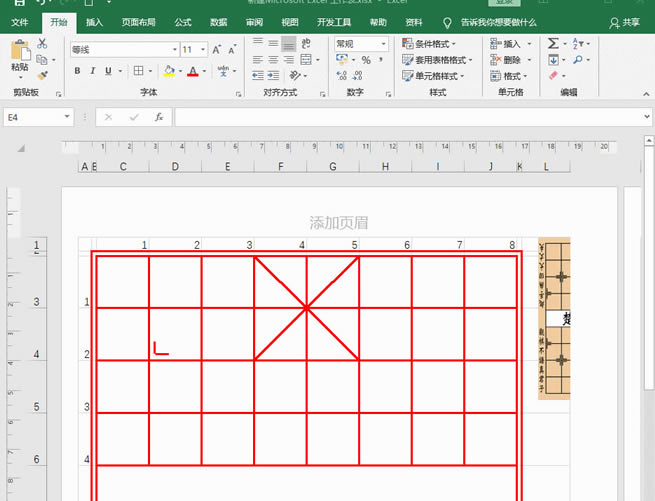
Task: Switch to the 插入 ribbon tab
Action: [94, 21]
